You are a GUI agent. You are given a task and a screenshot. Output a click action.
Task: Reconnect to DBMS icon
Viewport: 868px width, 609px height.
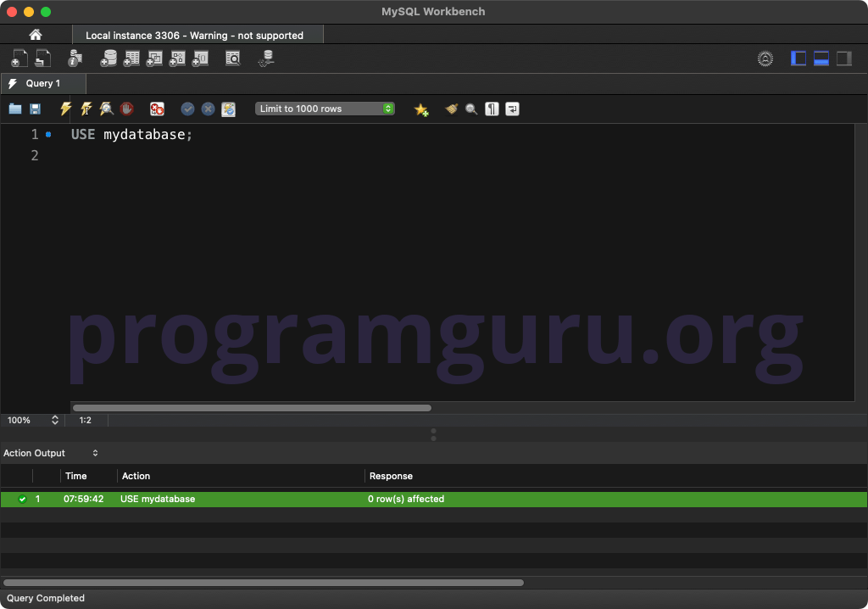[266, 59]
